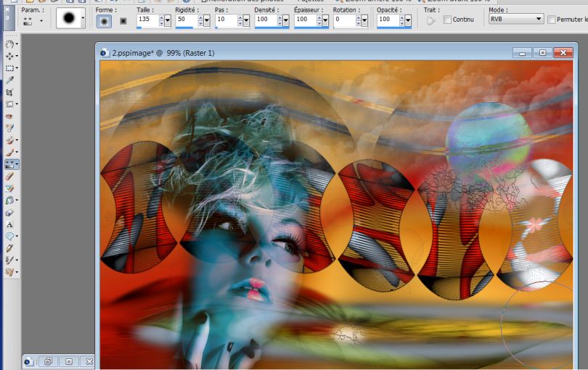The width and height of the screenshot is (588, 370).
Task: Minimize the 2.pspimage window
Action: [x=523, y=53]
